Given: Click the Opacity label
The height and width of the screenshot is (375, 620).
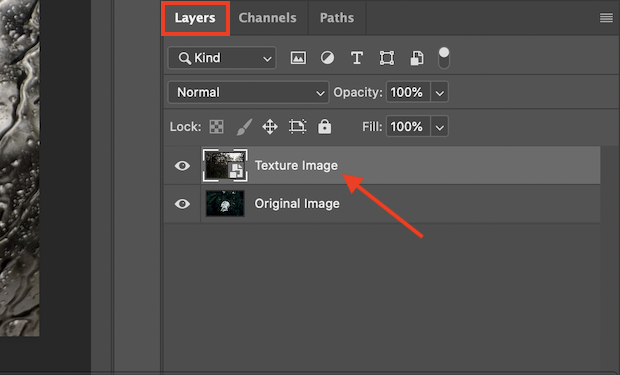Looking at the screenshot, I should coord(358,93).
